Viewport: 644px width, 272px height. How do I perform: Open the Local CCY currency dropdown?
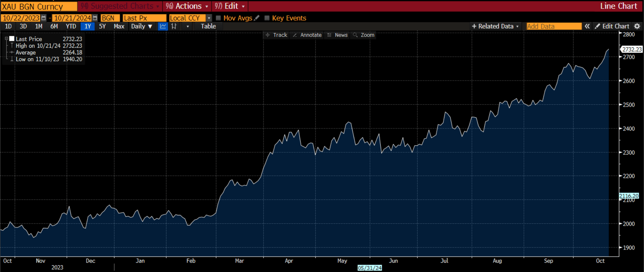[209, 18]
